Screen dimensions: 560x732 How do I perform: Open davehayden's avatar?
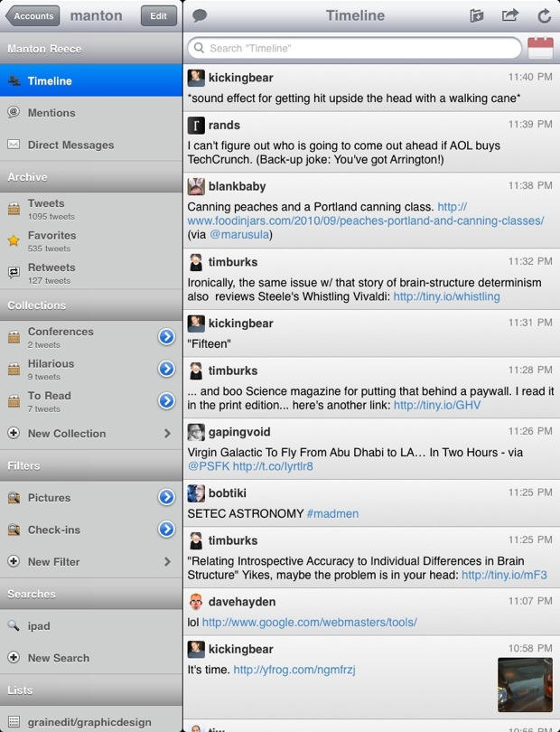coord(196,602)
